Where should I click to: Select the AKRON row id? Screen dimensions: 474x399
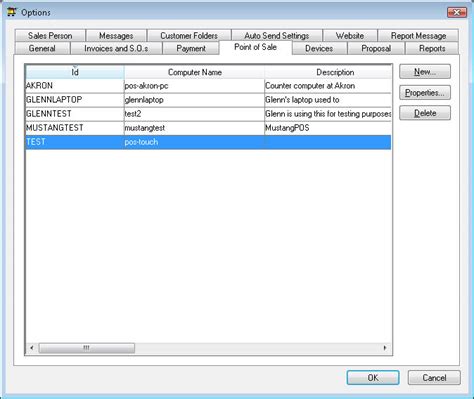(75, 86)
